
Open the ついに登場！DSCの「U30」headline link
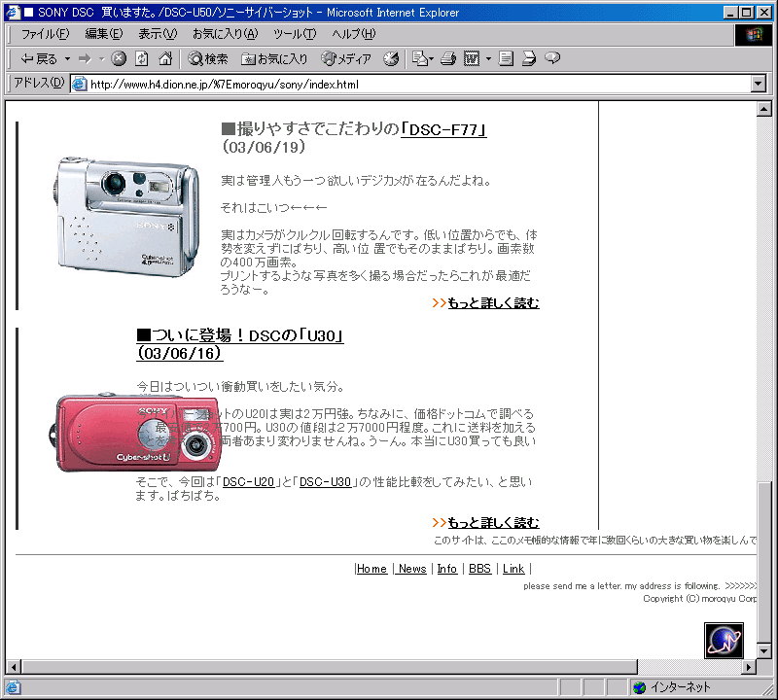pyautogui.click(x=239, y=344)
